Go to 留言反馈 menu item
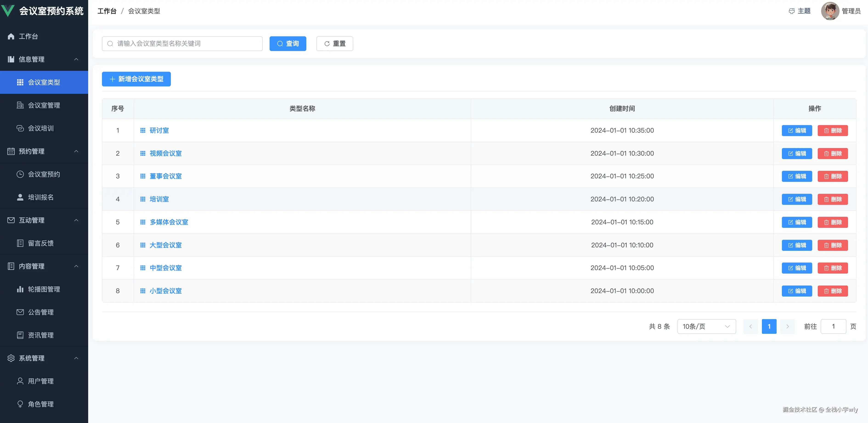The height and width of the screenshot is (423, 868). coord(40,243)
